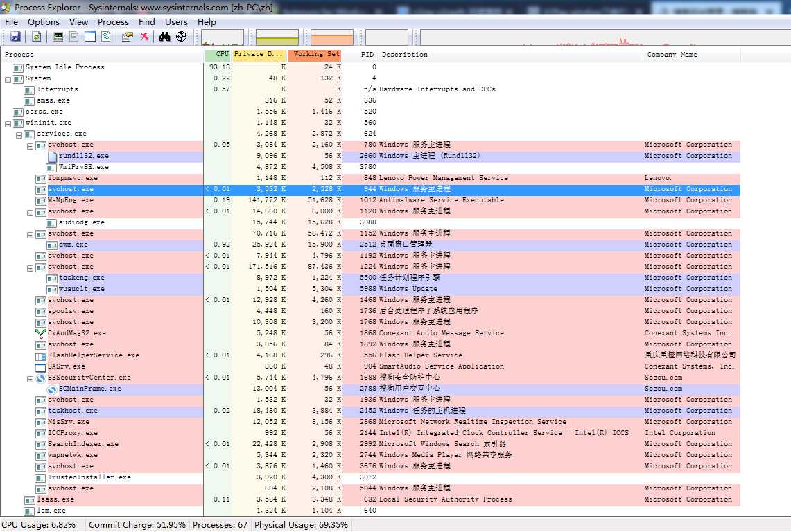791x532 pixels.
Task: Click the CxAudMsg32.exe green icon
Action: (41, 333)
